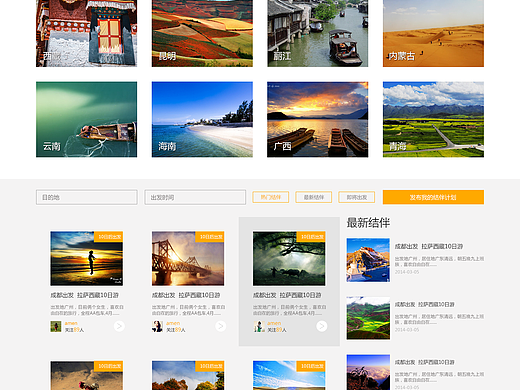This screenshot has width=520, height=390.
Task: Open the trip title under the misty forest photo
Action: click(x=287, y=295)
